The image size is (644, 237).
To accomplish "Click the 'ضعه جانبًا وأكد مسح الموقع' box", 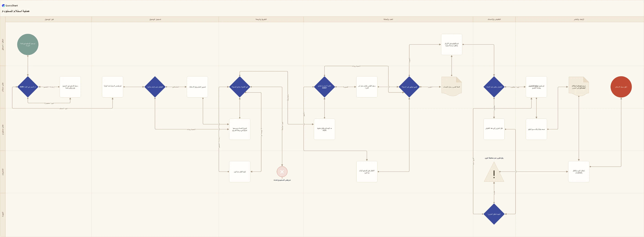I will pos(536,129).
